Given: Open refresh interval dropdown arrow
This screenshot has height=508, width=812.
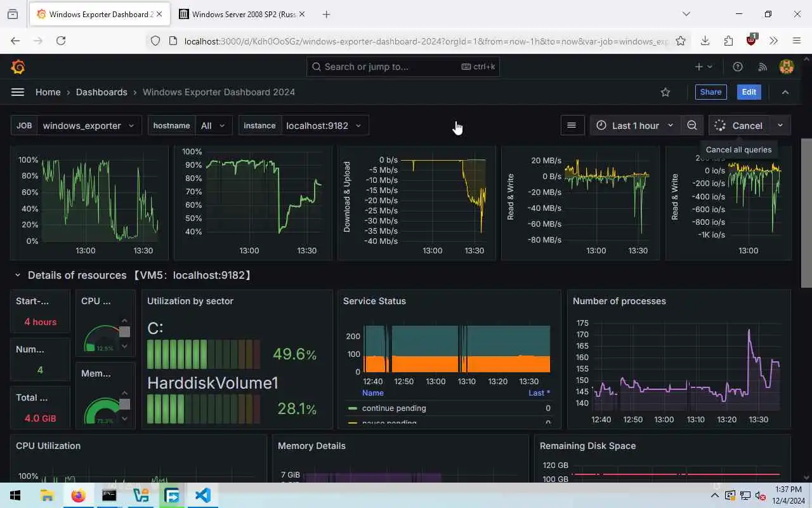Looking at the screenshot, I should [x=780, y=125].
